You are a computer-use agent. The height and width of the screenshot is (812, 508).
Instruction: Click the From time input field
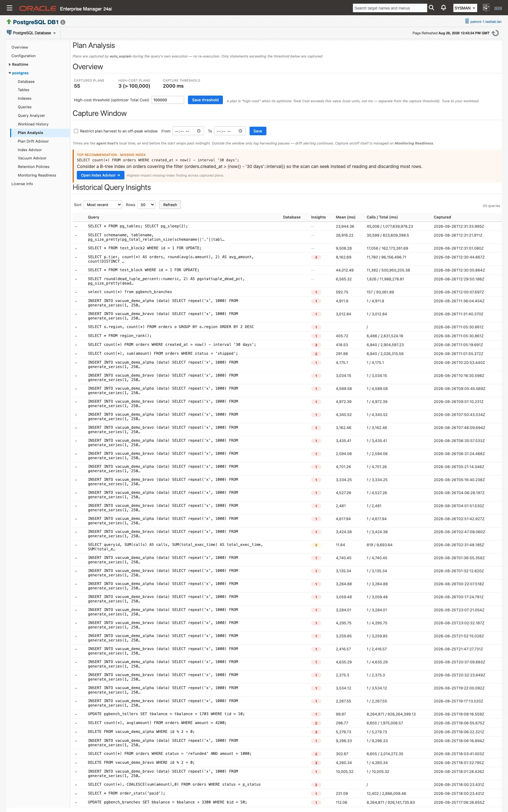click(x=188, y=131)
